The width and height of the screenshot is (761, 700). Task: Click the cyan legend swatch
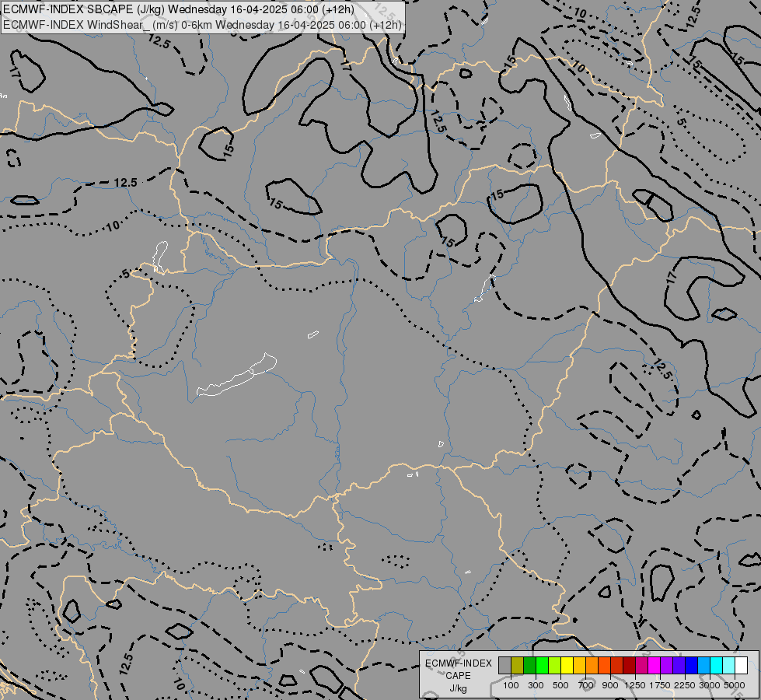click(x=716, y=666)
